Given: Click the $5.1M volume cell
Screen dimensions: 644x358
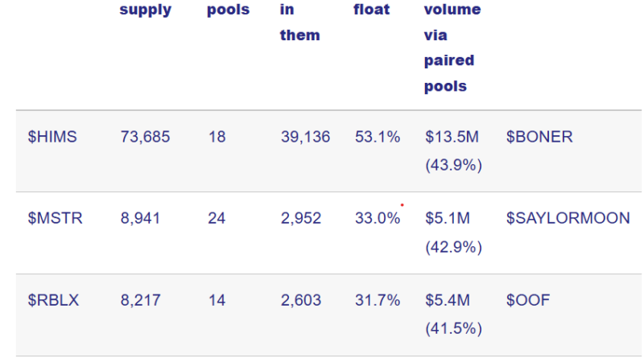Looking at the screenshot, I should (x=453, y=232).
